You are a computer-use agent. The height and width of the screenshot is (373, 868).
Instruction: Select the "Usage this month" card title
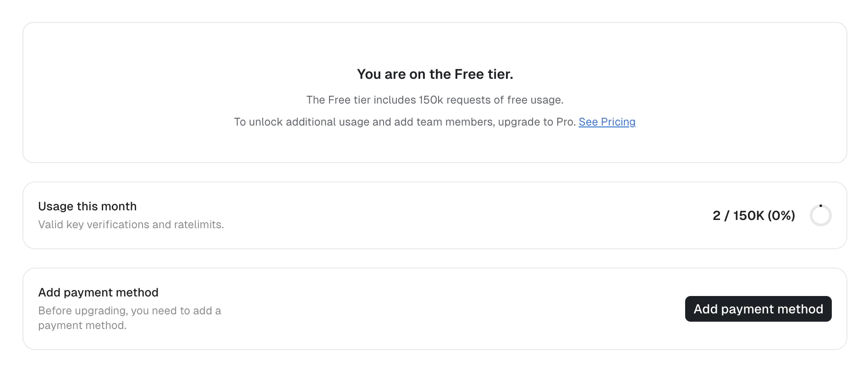coord(87,206)
